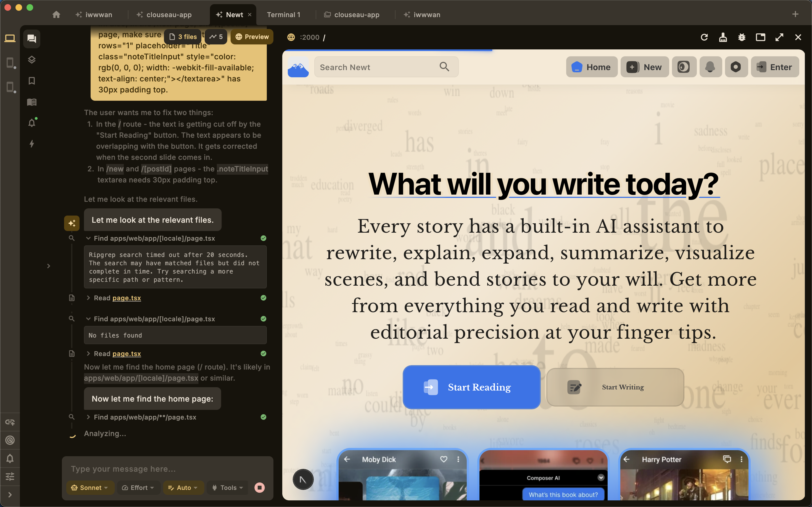The image size is (812, 507).
Task: Toggle the theme switch in Newt navbar
Action: tap(684, 67)
